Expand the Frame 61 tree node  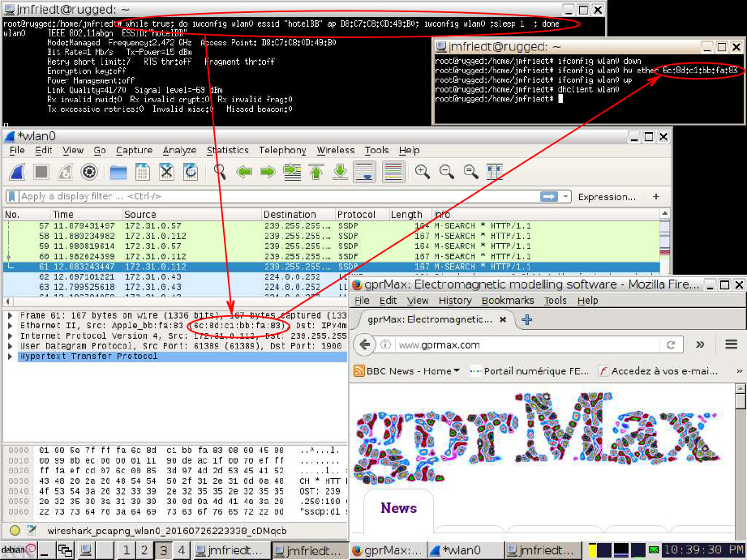10,315
